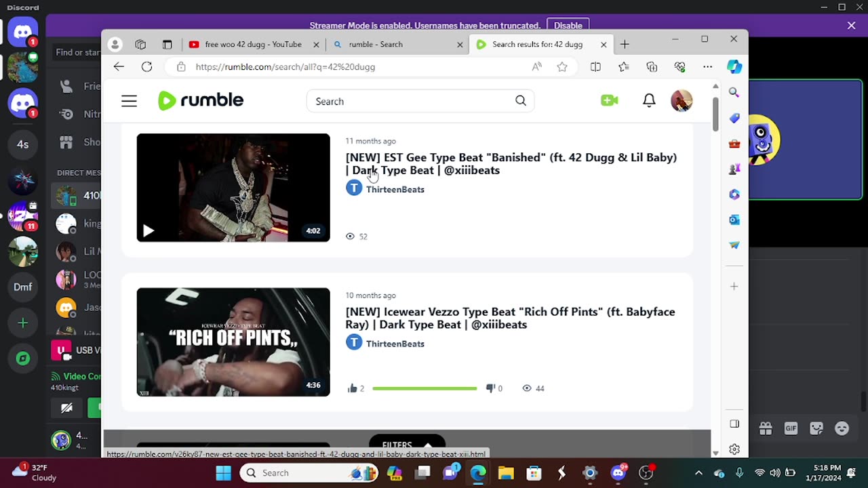
Task: Click the Edge address bar URL
Action: (285, 67)
